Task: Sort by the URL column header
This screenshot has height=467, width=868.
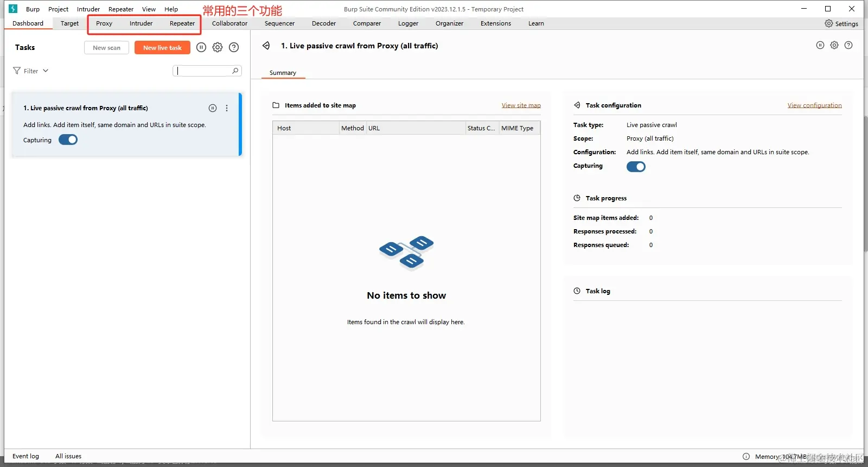Action: click(x=416, y=128)
